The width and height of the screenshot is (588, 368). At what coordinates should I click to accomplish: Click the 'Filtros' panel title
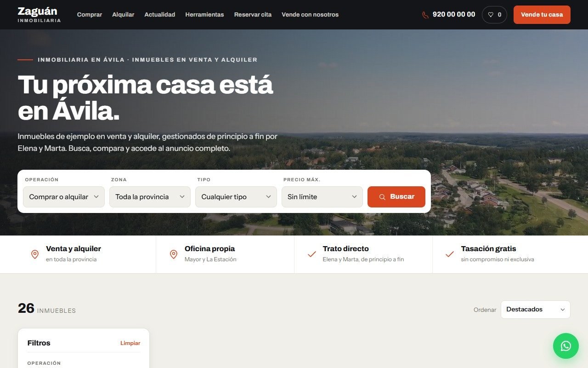click(x=39, y=343)
